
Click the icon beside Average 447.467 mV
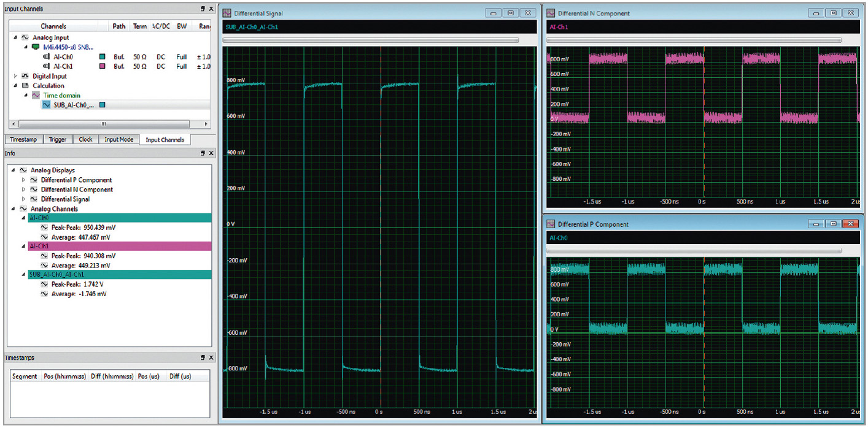(x=44, y=237)
